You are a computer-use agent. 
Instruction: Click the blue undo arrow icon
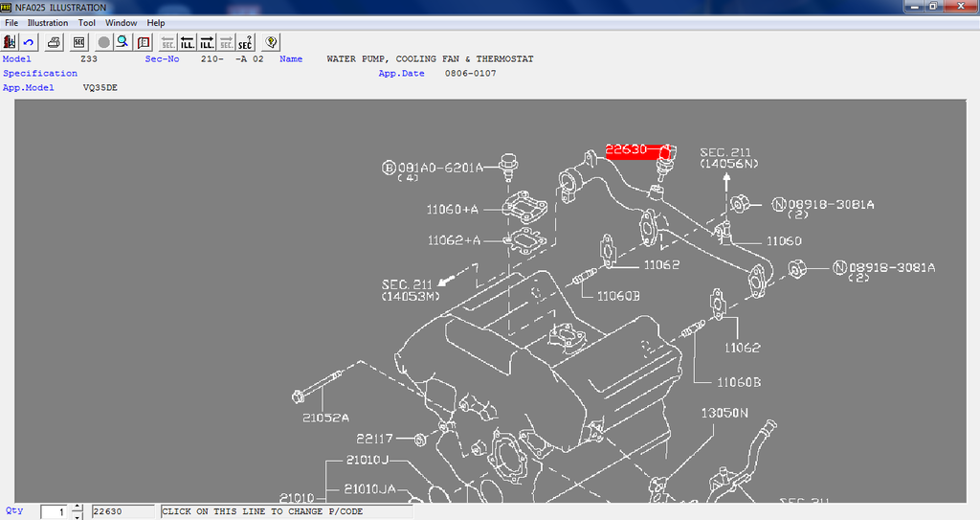click(x=30, y=42)
